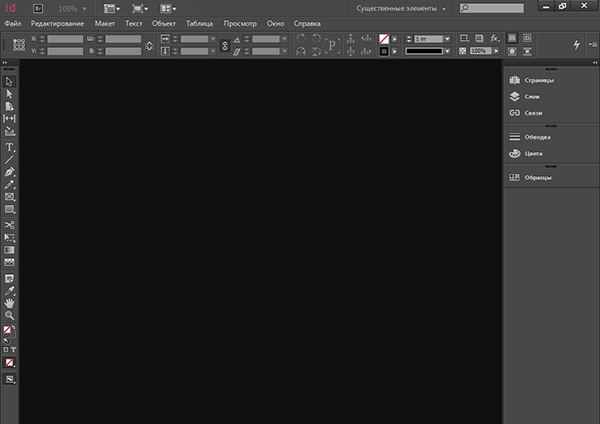This screenshot has width=600, height=424.
Task: Toggle constrain proportions for width and height
Action: 149,46
